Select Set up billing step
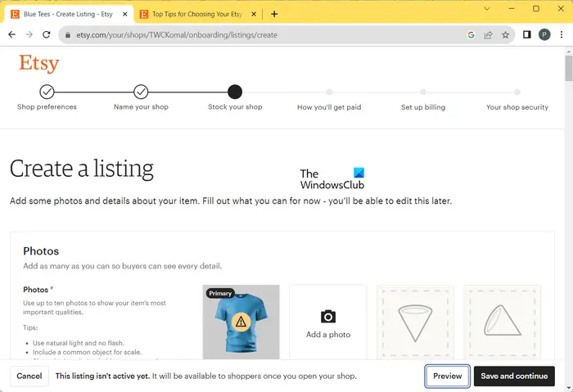 pos(423,101)
